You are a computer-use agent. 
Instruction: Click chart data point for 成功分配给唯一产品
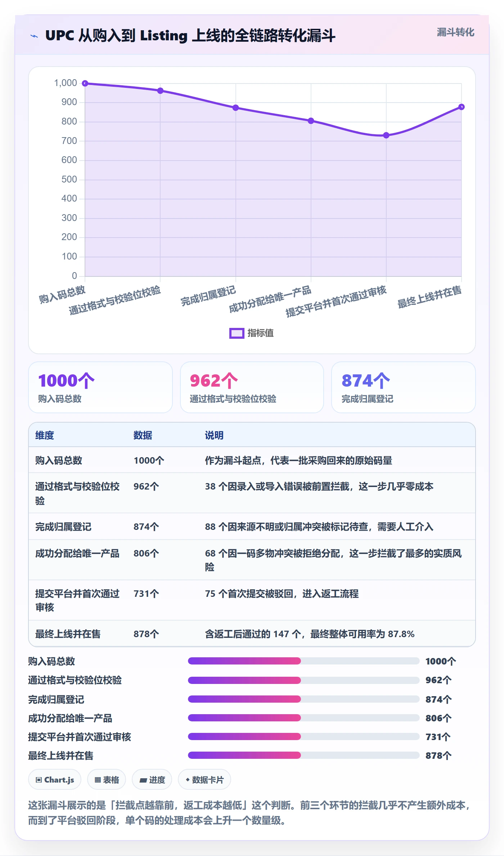[311, 121]
